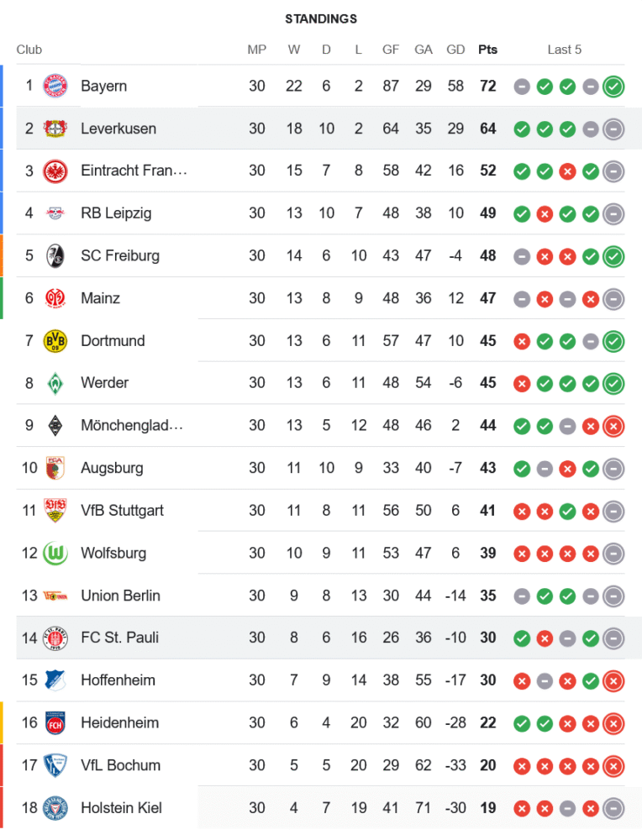This screenshot has height=840, width=642.
Task: Open the Hoffenheim team link
Action: (118, 680)
